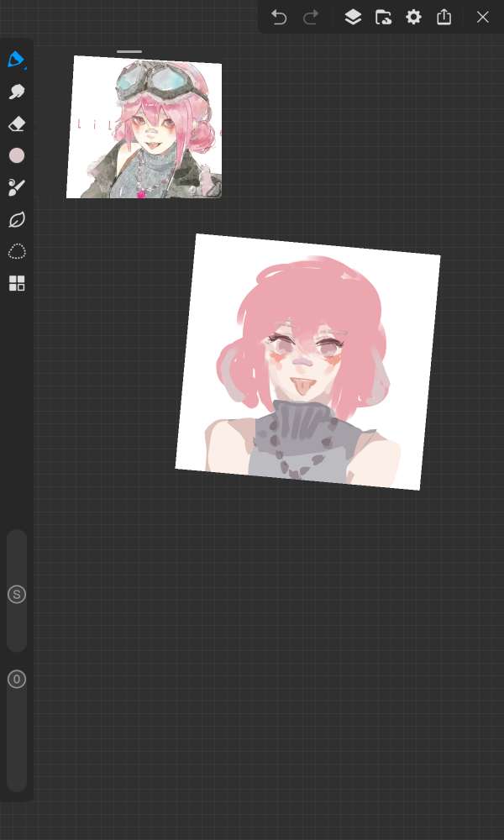The image size is (504, 840).
Task: Open the cloud folder gallery
Action: click(x=383, y=17)
